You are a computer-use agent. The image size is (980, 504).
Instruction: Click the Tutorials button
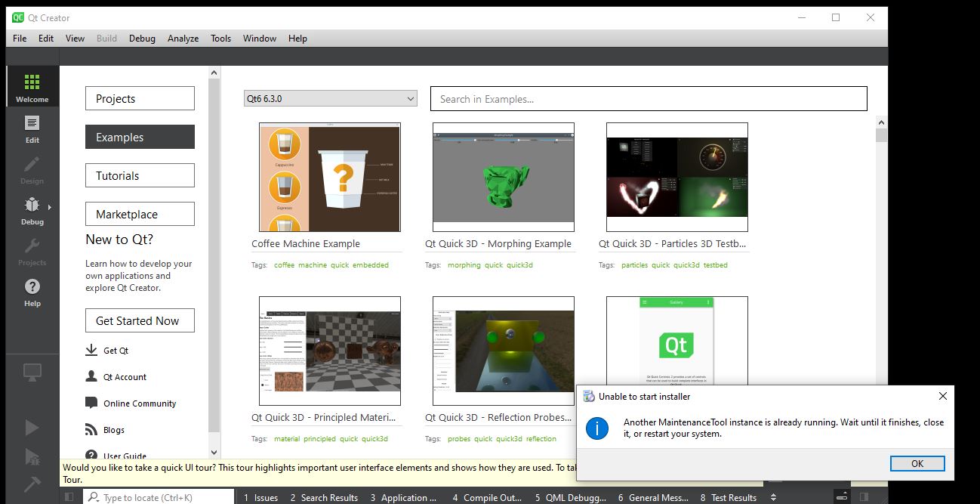[140, 175]
